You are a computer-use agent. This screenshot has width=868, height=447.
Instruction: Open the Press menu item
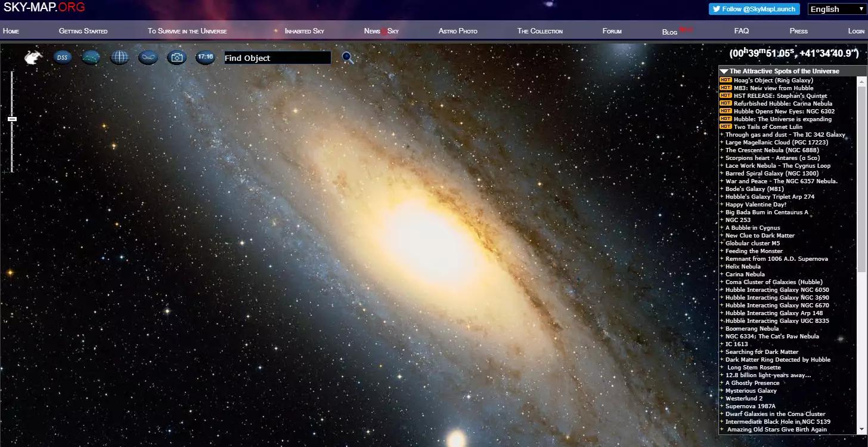(798, 31)
